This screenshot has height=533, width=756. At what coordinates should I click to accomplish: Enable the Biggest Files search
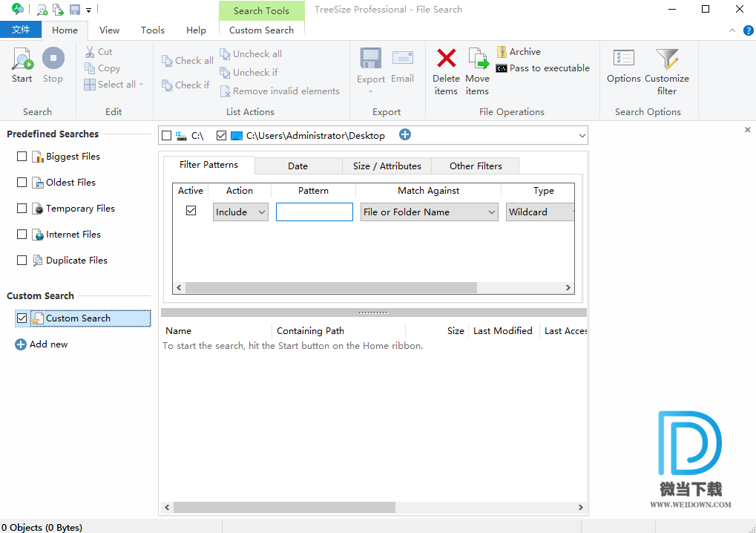click(x=22, y=157)
